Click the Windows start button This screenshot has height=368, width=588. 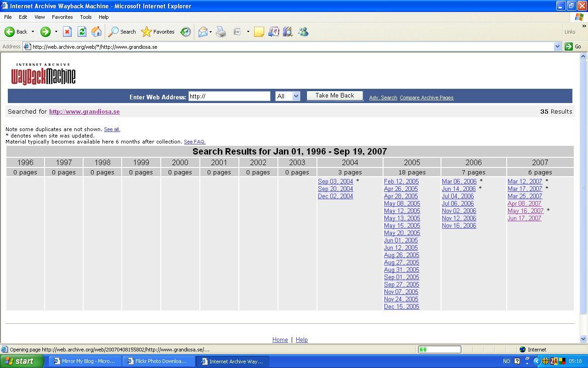tap(22, 361)
